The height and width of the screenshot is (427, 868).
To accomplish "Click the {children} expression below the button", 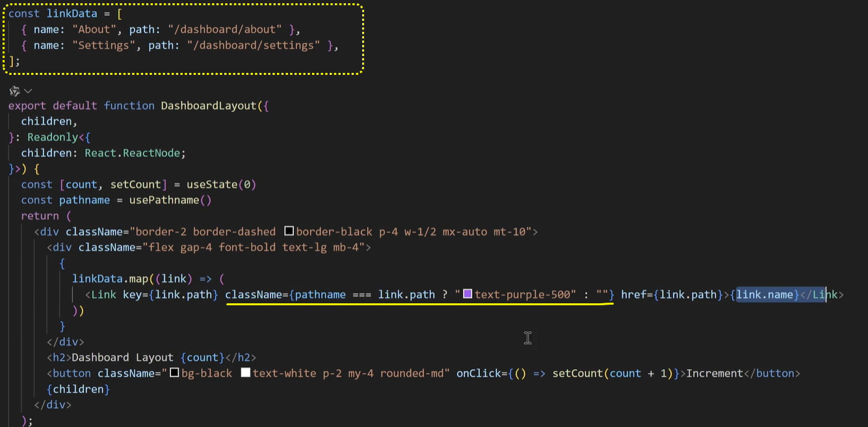I will tap(78, 389).
